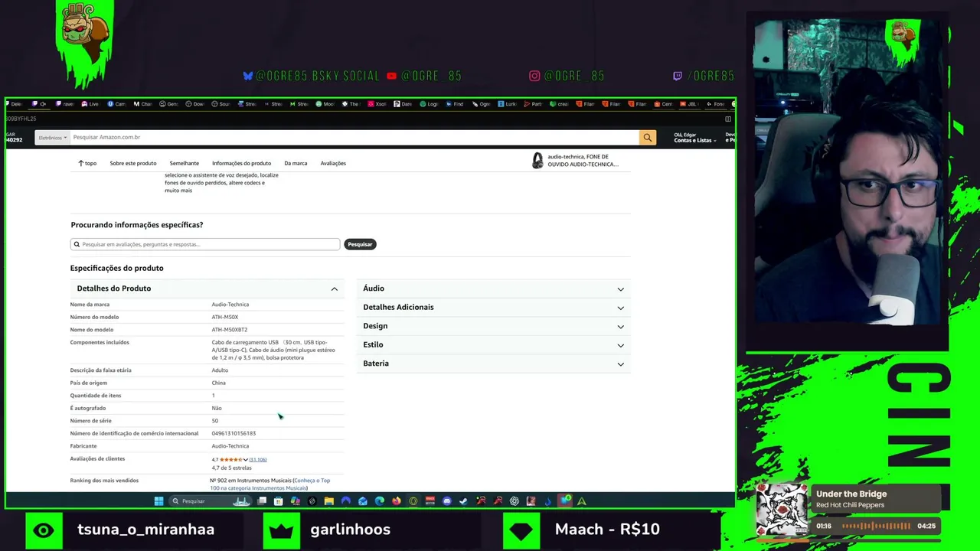Open the Opera GX icon on the taskbar
Screen dimensions: 980x551
(x=413, y=501)
